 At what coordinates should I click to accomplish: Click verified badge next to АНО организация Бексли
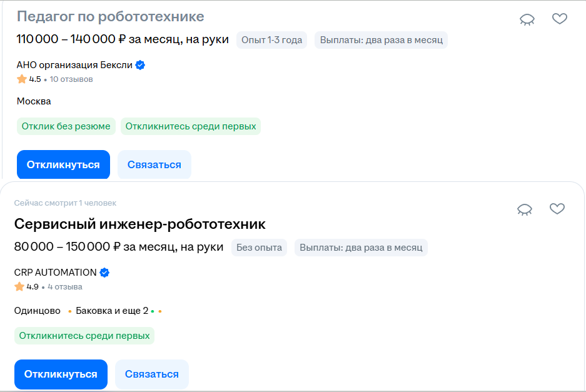(x=141, y=65)
